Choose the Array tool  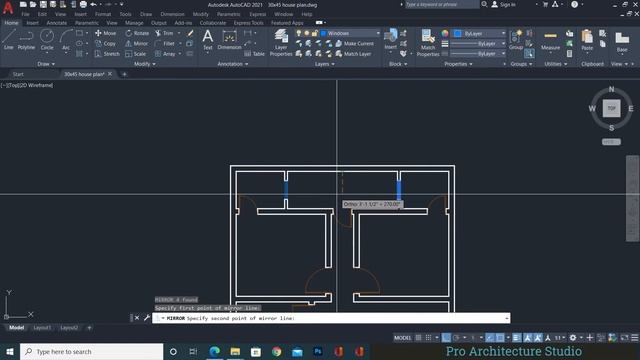point(165,53)
